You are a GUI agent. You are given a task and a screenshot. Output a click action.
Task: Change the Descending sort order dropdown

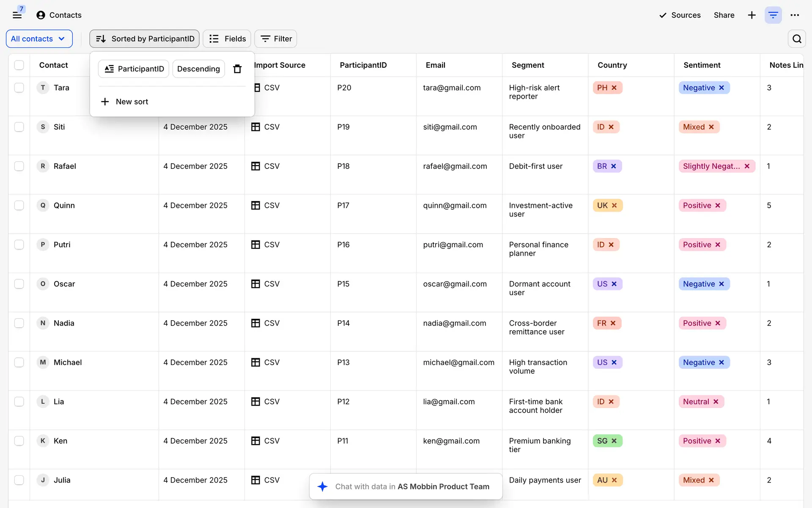198,69
